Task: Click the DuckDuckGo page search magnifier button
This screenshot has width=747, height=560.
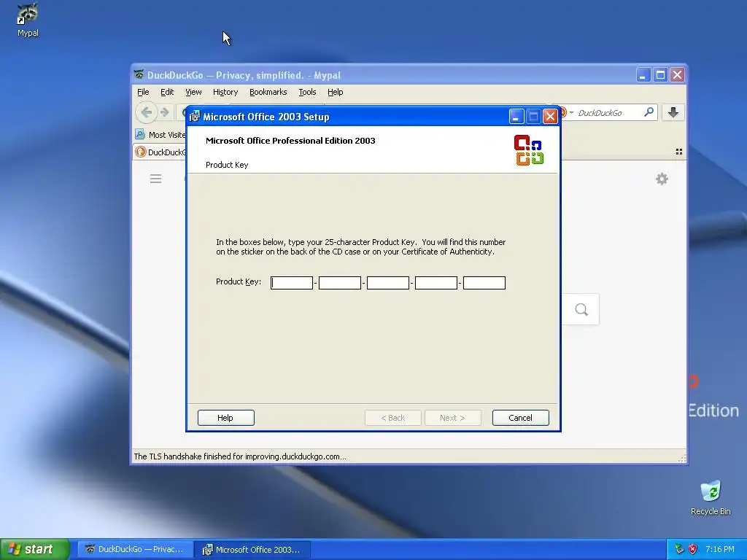Action: tap(581, 309)
